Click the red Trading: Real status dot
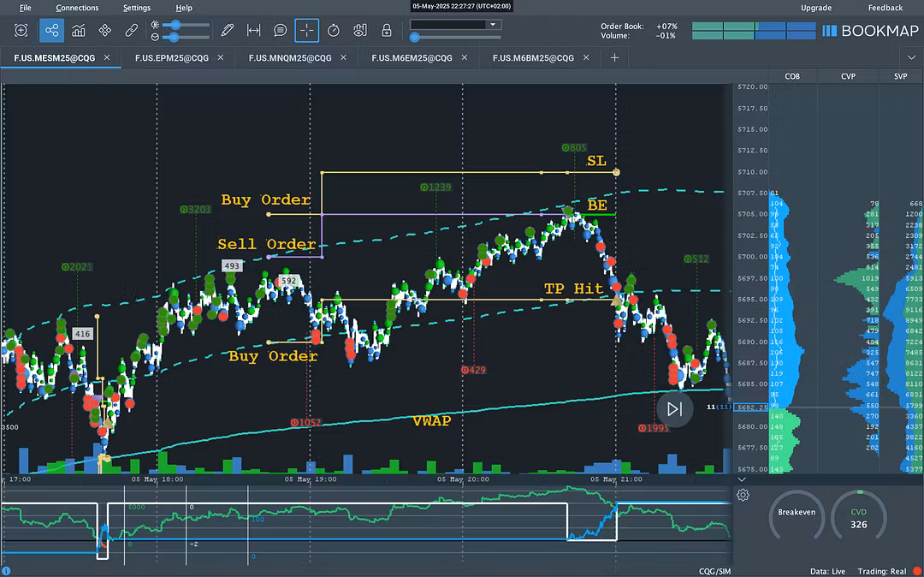 [x=917, y=571]
